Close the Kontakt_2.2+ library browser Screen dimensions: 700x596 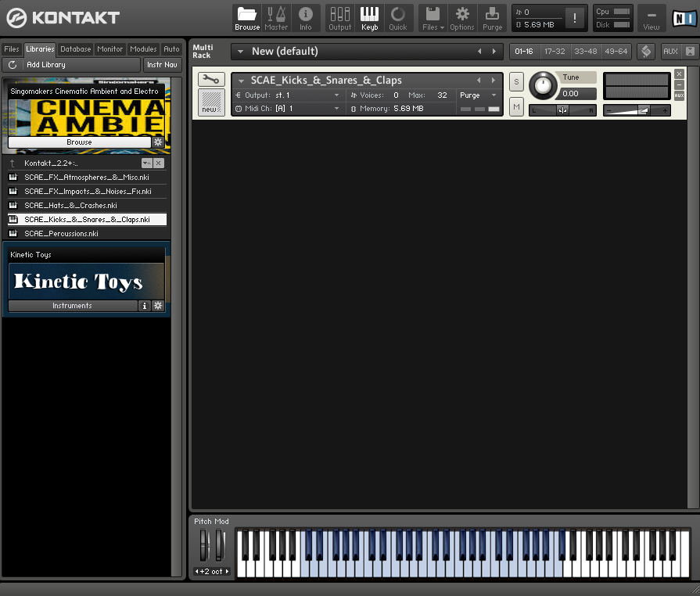[159, 163]
